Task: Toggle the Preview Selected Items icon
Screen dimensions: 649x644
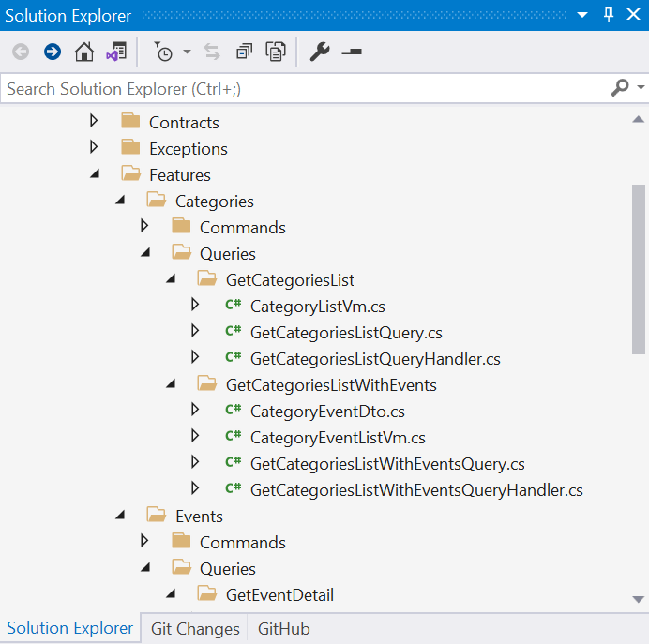Action: click(x=352, y=52)
